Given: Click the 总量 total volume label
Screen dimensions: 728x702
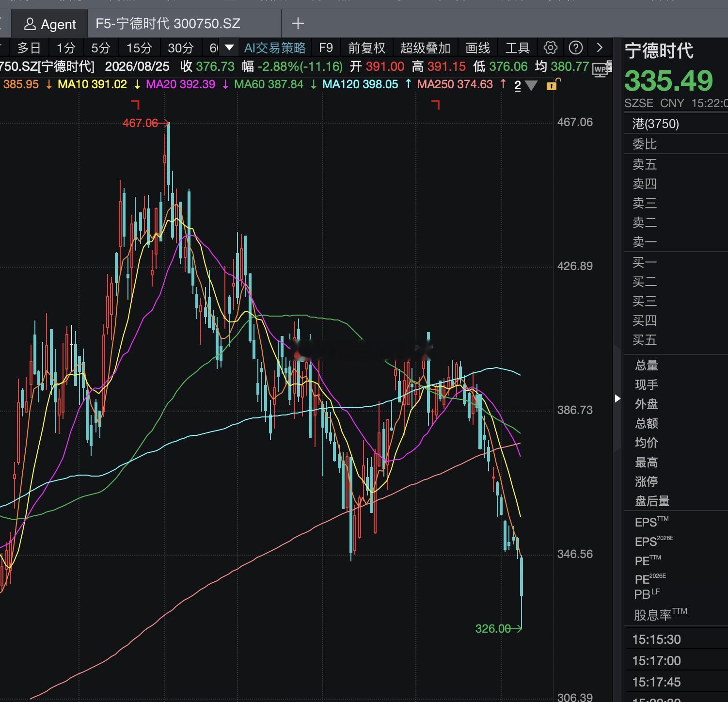Looking at the screenshot, I should click(x=647, y=365).
